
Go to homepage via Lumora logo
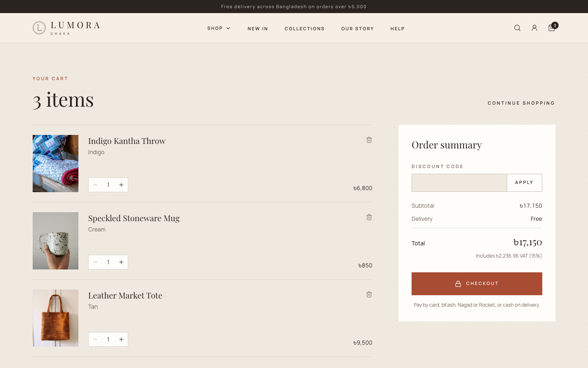pyautogui.click(x=66, y=28)
